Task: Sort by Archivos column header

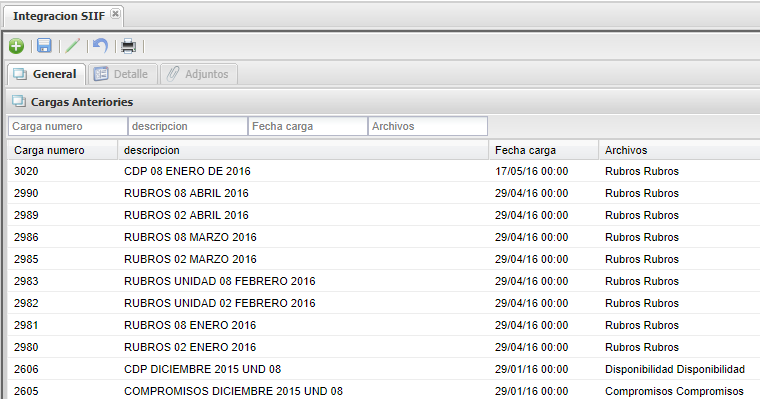Action: pyautogui.click(x=679, y=150)
